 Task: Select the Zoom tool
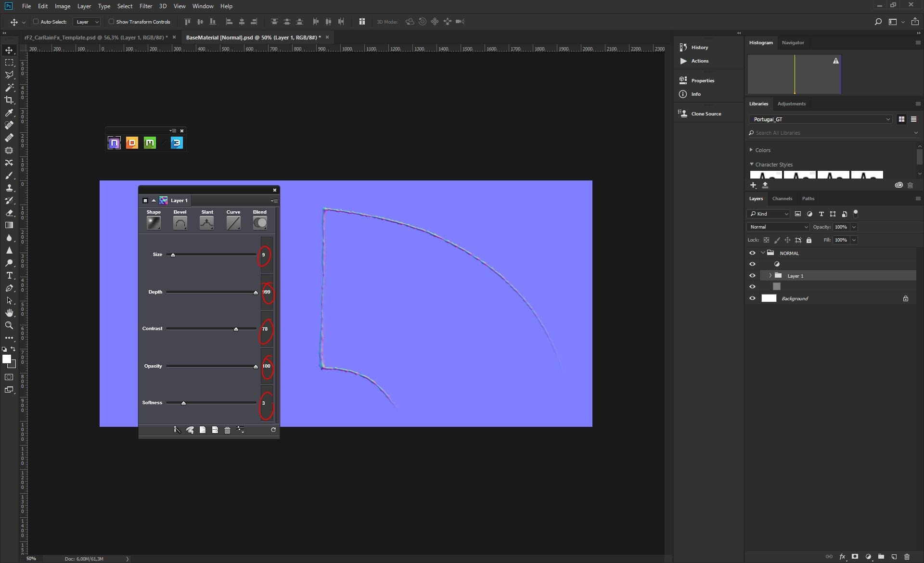[x=9, y=325]
